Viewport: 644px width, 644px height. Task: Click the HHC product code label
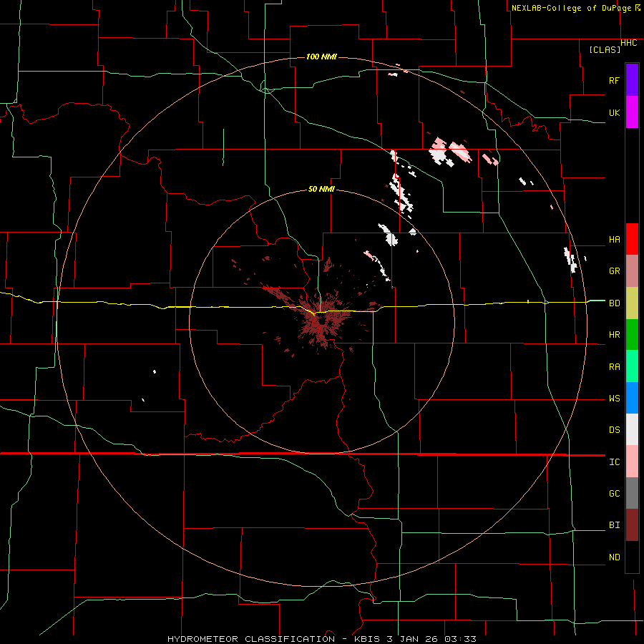coord(629,43)
